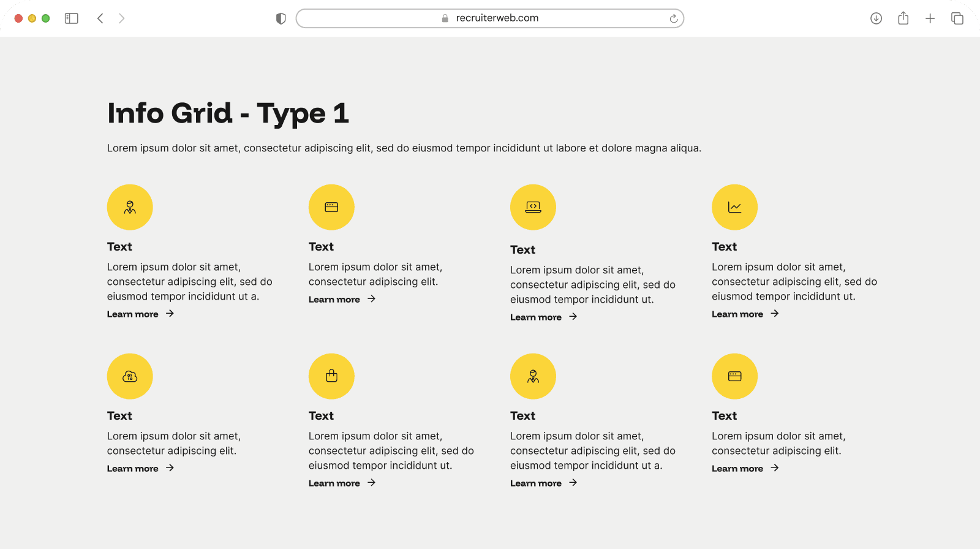The width and height of the screenshot is (980, 549).
Task: Click the shopping bag icon circle
Action: tap(331, 376)
